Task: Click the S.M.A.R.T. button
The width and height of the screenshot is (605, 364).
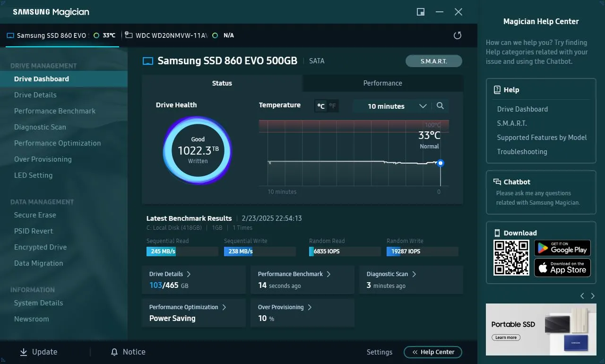Action: tap(434, 61)
